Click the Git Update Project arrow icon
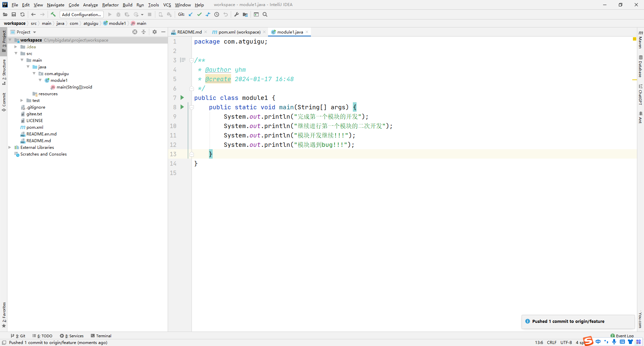644x346 pixels. tap(191, 14)
